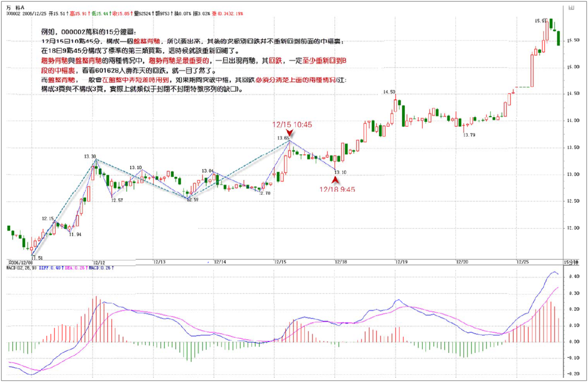The image size is (588, 382).
Task: Click the 15.91 high price label
Action: (x=540, y=21)
